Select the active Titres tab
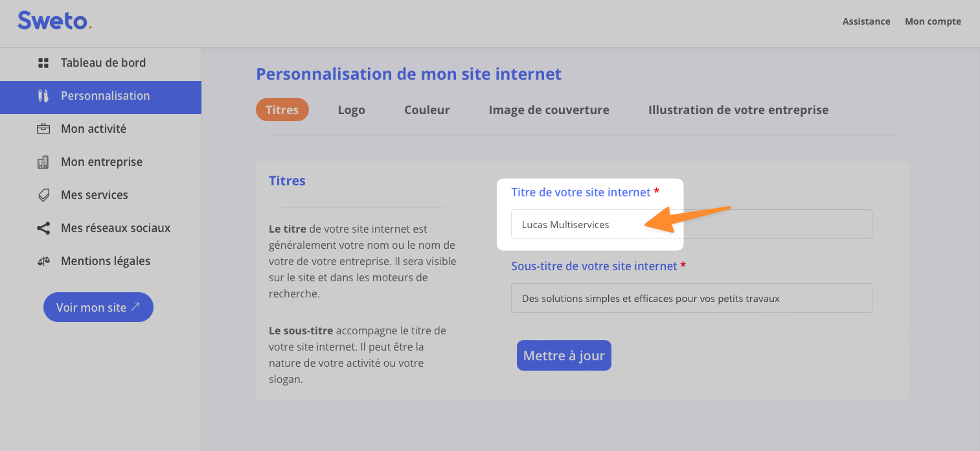This screenshot has height=451, width=980. click(x=282, y=110)
